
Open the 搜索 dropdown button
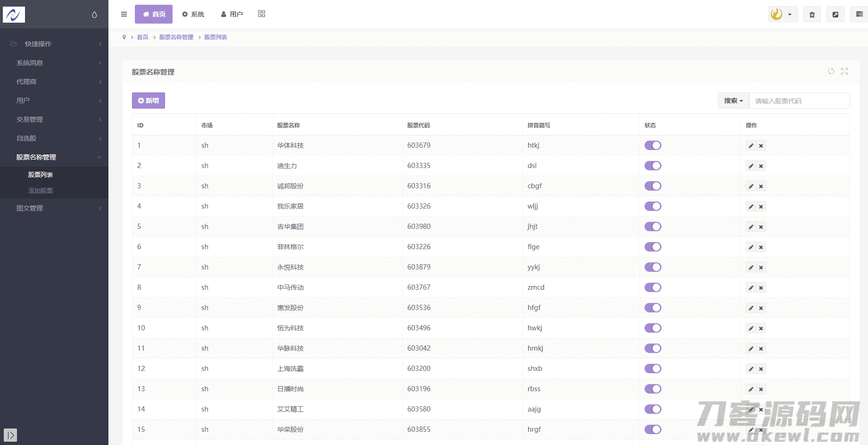tap(733, 101)
